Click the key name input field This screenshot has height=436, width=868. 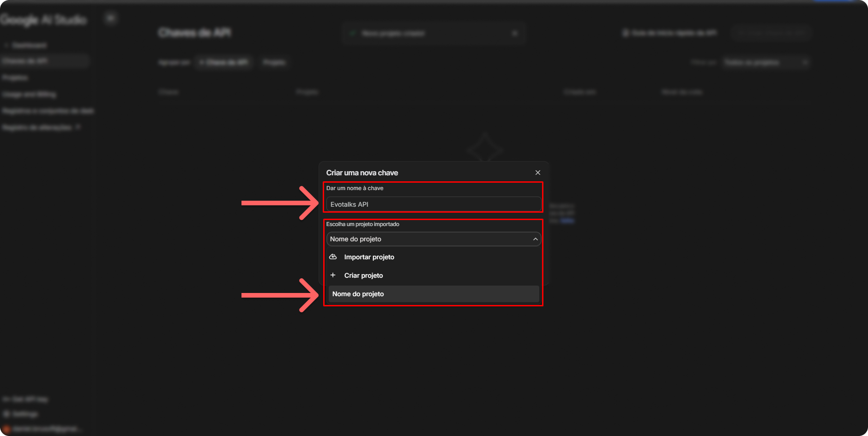(x=433, y=204)
